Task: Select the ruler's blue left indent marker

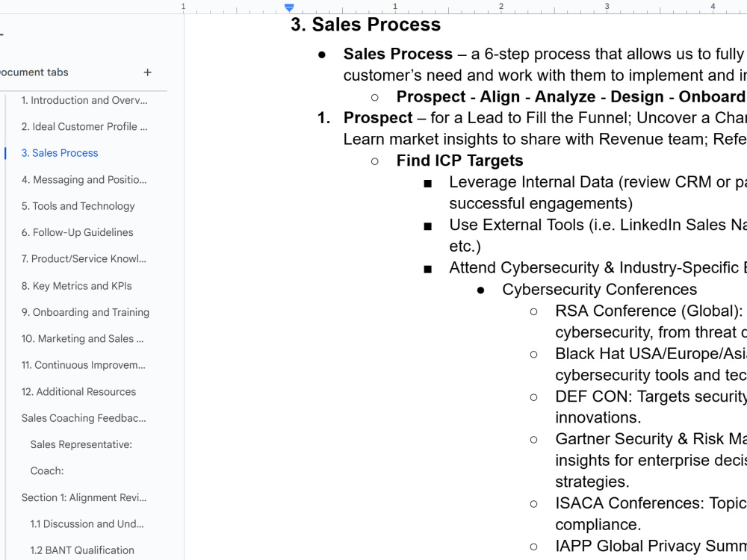Action: 289,7
